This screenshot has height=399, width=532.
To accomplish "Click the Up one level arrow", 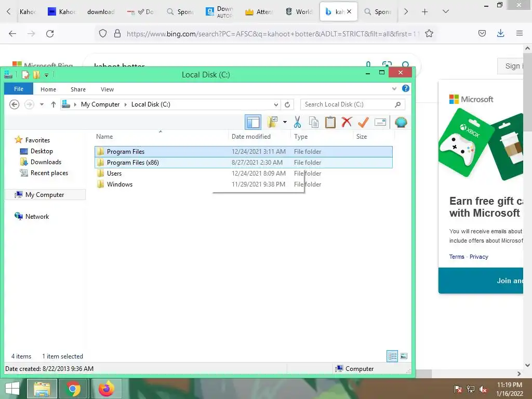I will pyautogui.click(x=54, y=104).
